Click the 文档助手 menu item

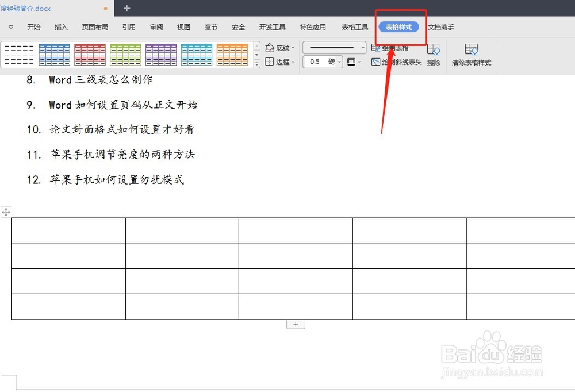[442, 26]
